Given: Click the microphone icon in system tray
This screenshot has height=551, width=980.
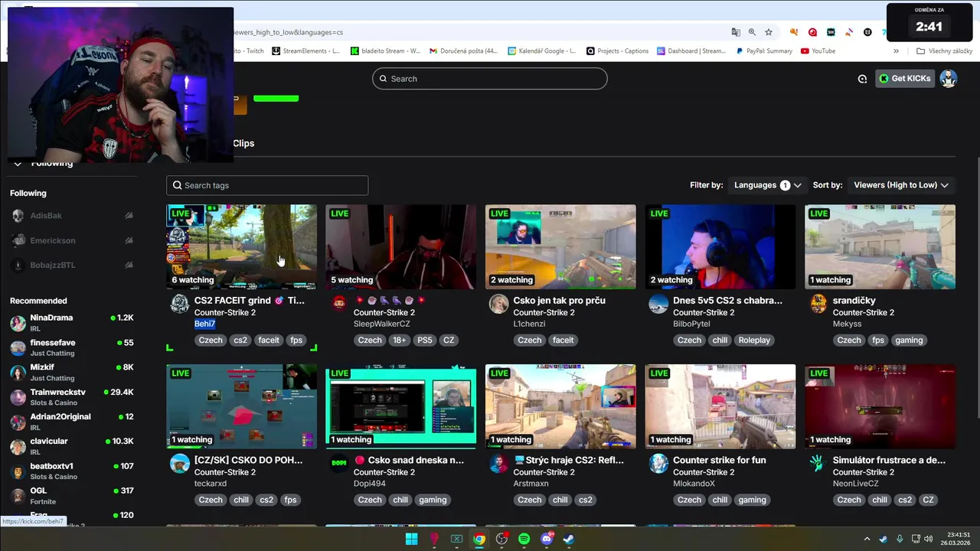Looking at the screenshot, I should [900, 539].
